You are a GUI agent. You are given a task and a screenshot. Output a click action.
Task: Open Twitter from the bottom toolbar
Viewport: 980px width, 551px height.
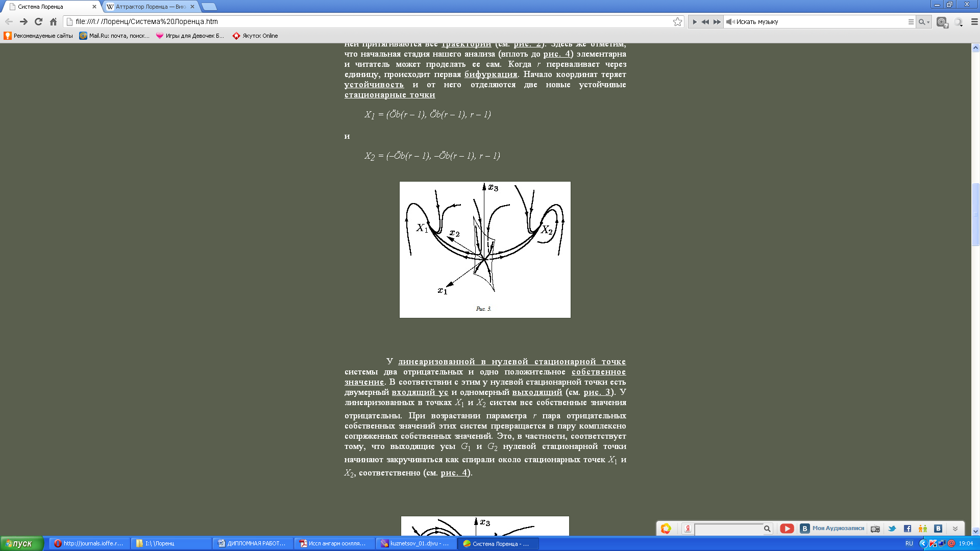(892, 529)
